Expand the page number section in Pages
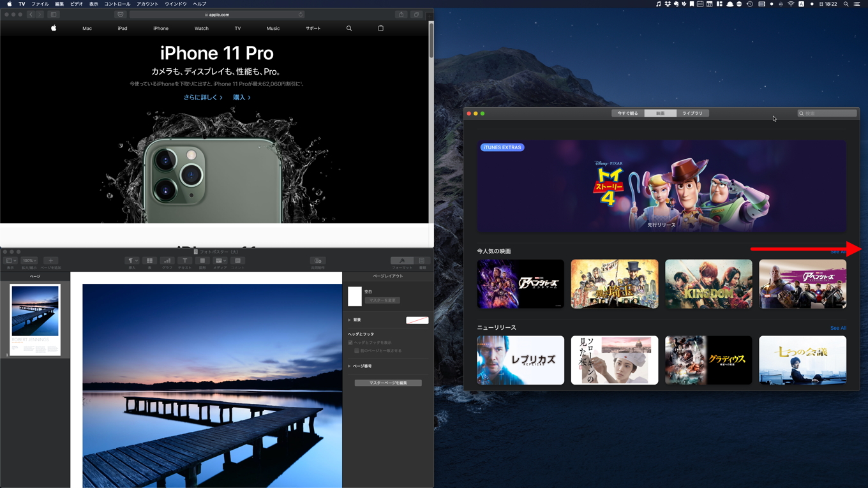Screen dimensions: 868x488 349,366
